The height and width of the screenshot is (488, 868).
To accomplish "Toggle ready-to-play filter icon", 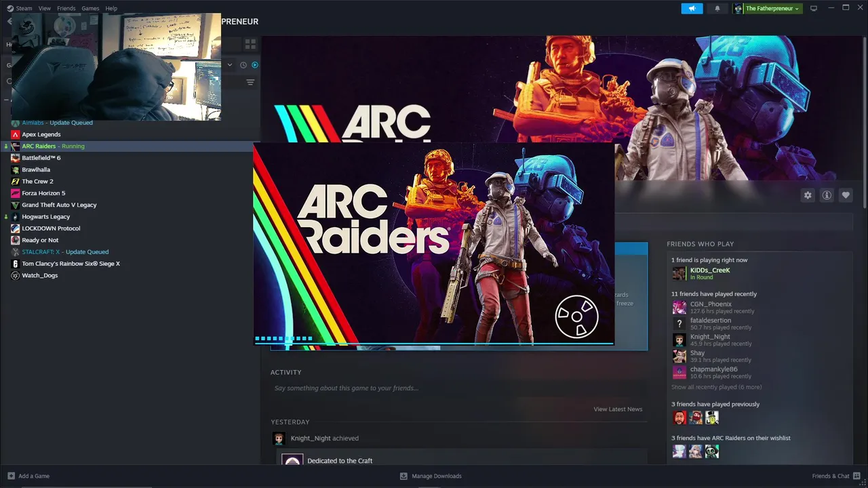I will coord(255,65).
